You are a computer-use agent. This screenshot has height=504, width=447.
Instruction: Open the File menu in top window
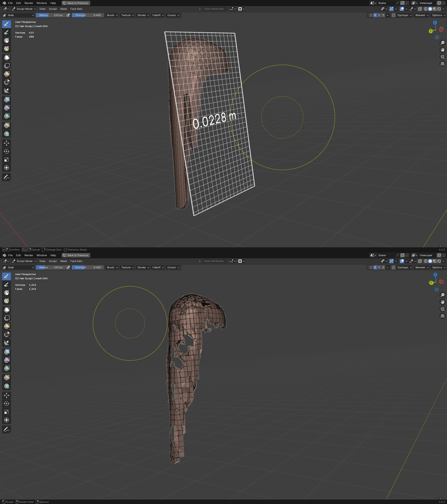[10, 3]
